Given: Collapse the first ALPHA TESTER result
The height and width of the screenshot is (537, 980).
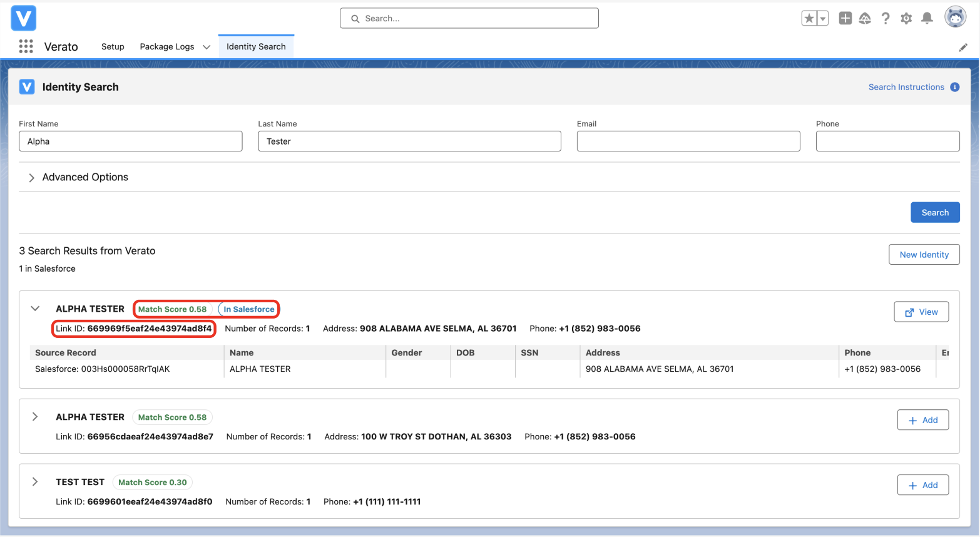Looking at the screenshot, I should pos(35,309).
